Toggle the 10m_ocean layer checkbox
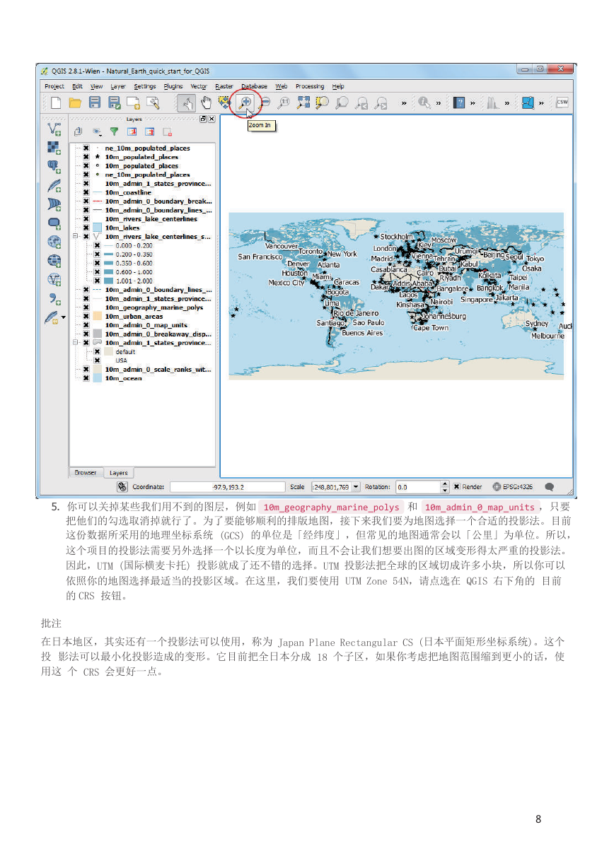The image size is (614, 868). 86,378
